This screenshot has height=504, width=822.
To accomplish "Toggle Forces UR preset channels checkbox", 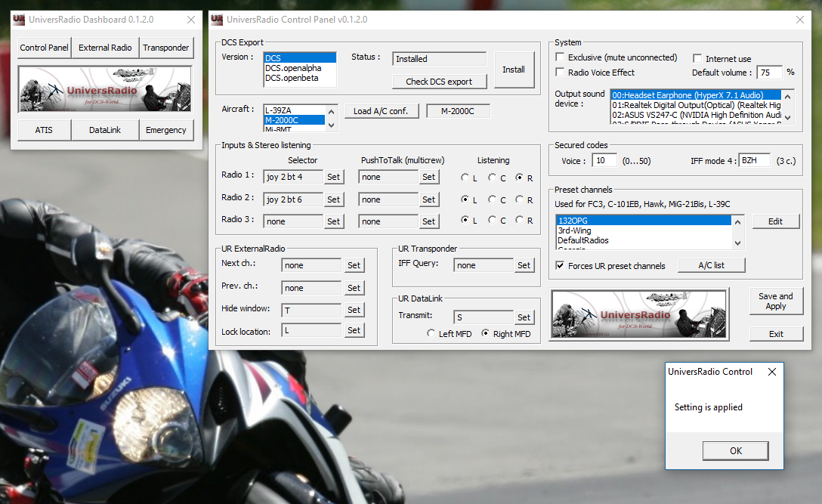I will 561,265.
